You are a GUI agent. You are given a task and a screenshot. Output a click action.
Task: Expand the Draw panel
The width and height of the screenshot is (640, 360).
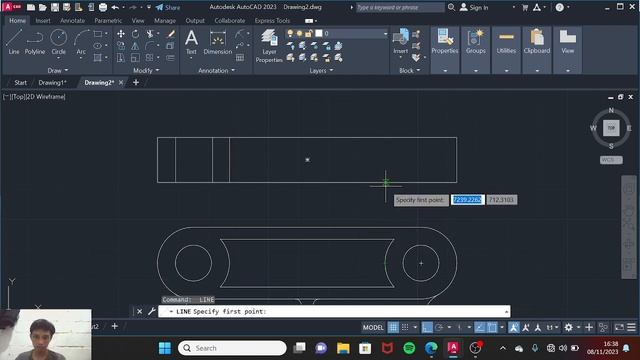pyautogui.click(x=58, y=71)
